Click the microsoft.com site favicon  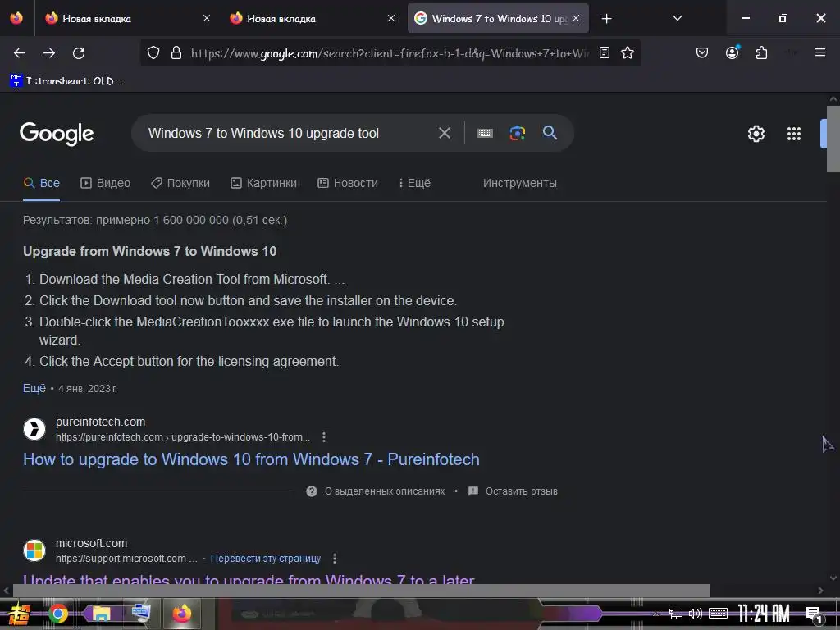34,550
